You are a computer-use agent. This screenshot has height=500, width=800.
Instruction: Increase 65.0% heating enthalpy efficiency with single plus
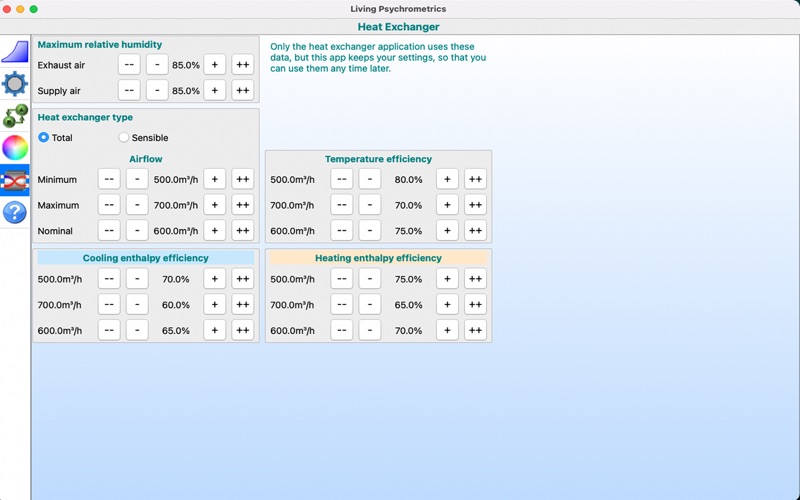coord(447,304)
